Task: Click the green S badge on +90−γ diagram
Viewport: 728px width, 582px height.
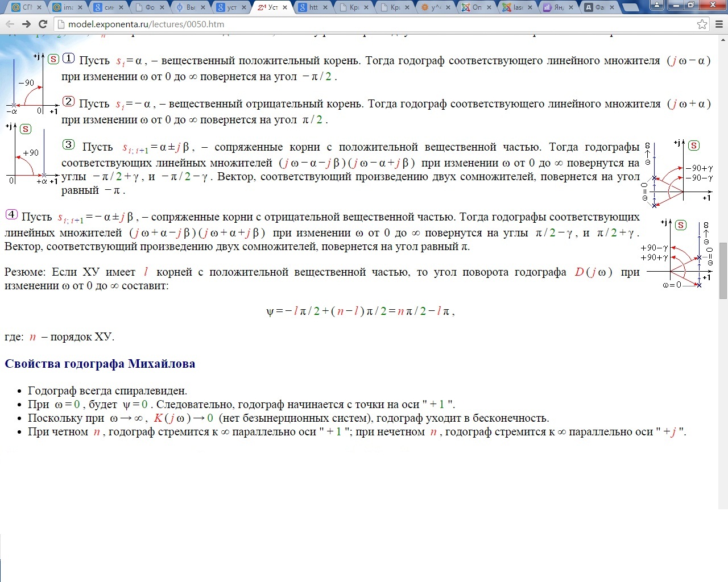Action: coord(681,225)
